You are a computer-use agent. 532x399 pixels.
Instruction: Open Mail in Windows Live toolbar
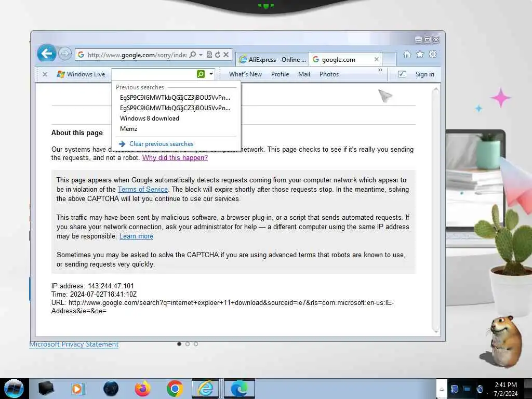[x=304, y=74]
